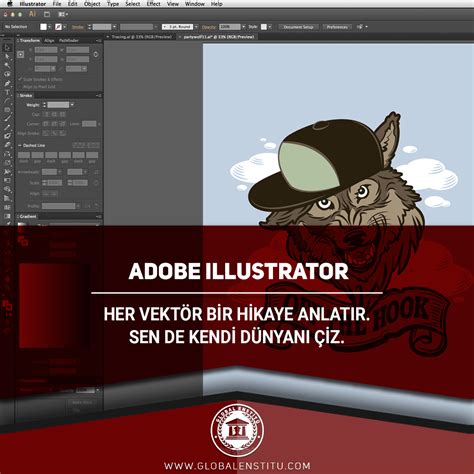The width and height of the screenshot is (474, 474).
Task: Toggle Scale Strokes & Effects checkbox
Action: tap(20, 79)
